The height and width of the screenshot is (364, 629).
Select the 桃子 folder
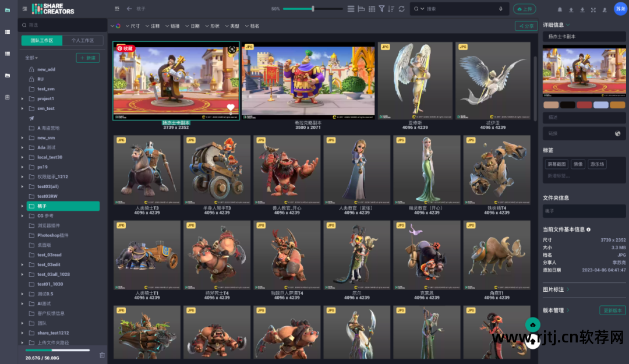[63, 206]
